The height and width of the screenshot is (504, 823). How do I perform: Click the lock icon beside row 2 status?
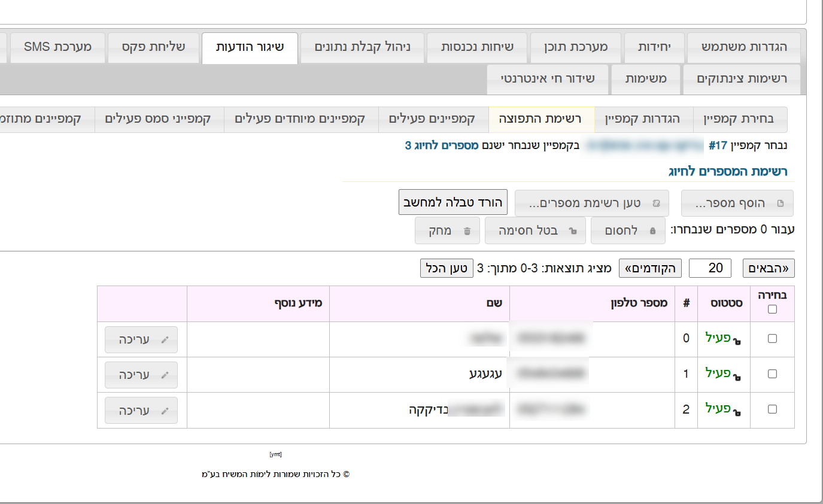click(x=737, y=412)
